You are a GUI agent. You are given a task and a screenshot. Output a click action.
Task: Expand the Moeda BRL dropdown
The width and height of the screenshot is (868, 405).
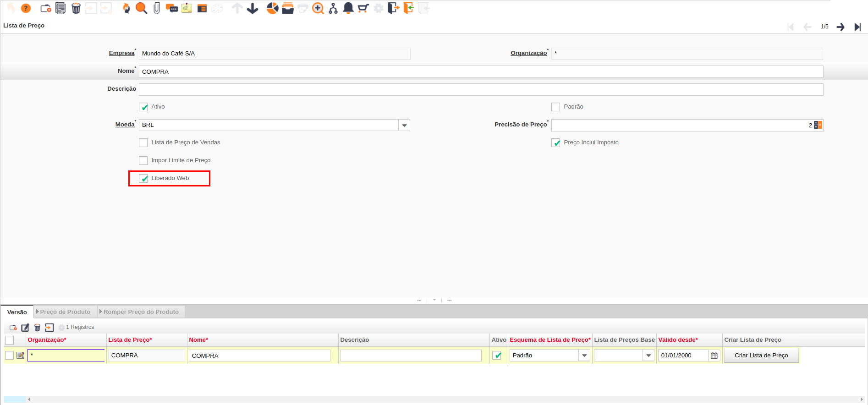coord(404,125)
